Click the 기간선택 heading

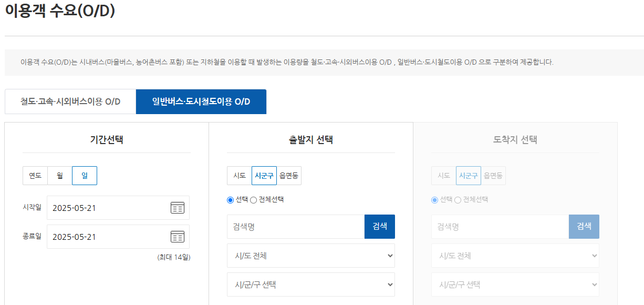pos(107,139)
